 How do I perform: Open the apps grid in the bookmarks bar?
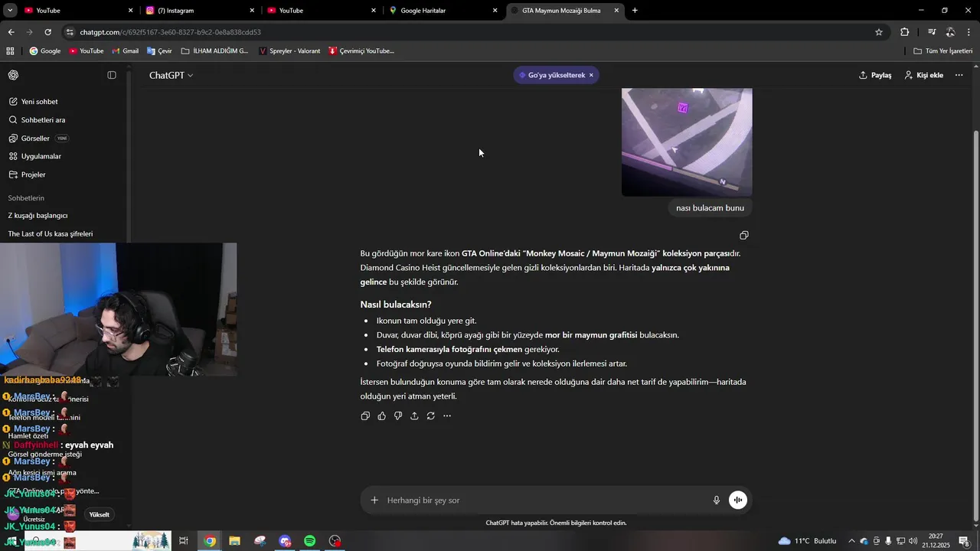click(x=10, y=51)
